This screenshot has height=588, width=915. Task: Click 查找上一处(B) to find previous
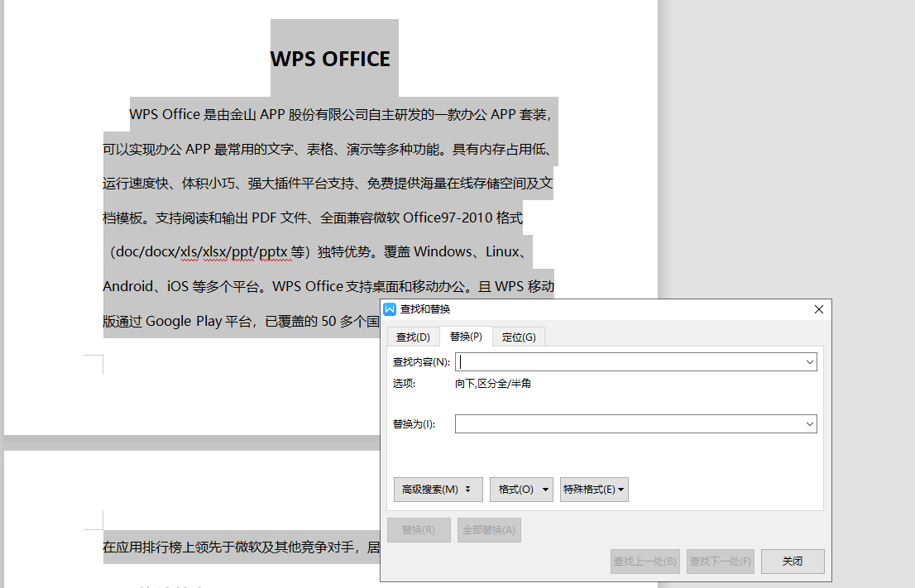pyautogui.click(x=645, y=562)
